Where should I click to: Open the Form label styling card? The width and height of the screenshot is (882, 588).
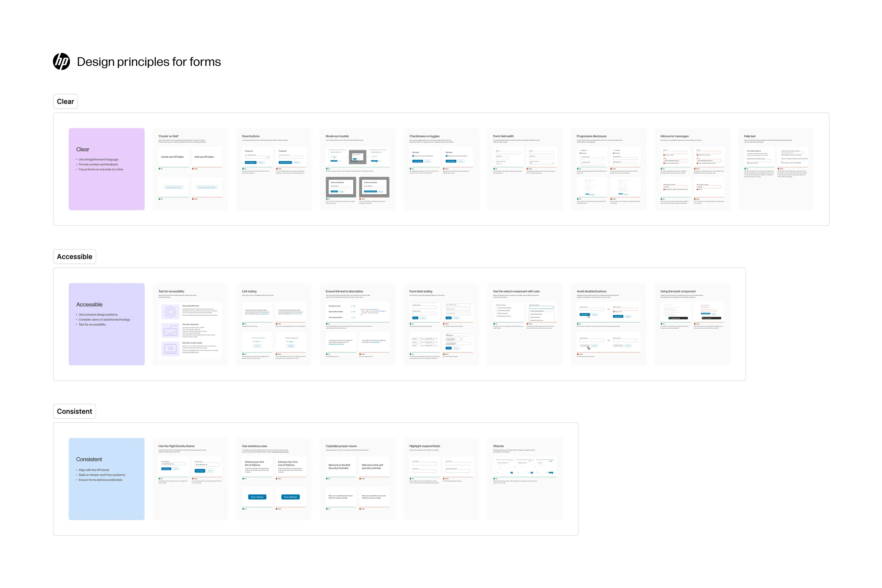(441, 324)
